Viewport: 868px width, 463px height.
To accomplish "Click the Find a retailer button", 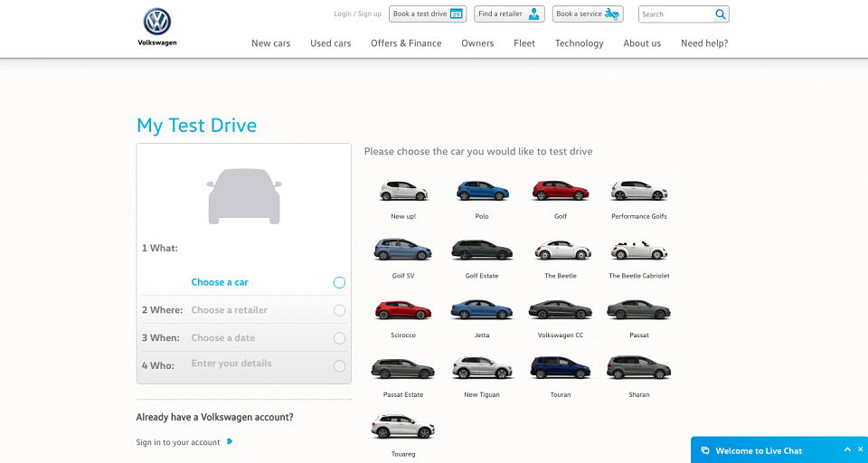I will coord(509,14).
